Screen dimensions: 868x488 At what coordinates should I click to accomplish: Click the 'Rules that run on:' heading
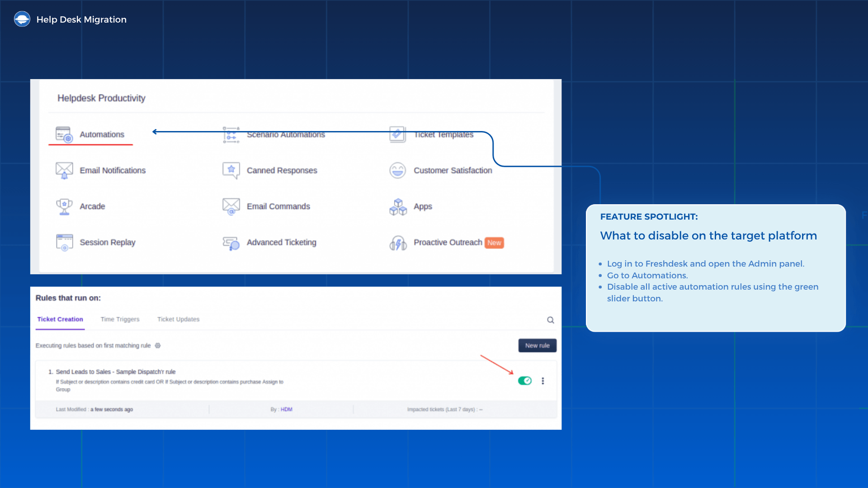(x=68, y=298)
